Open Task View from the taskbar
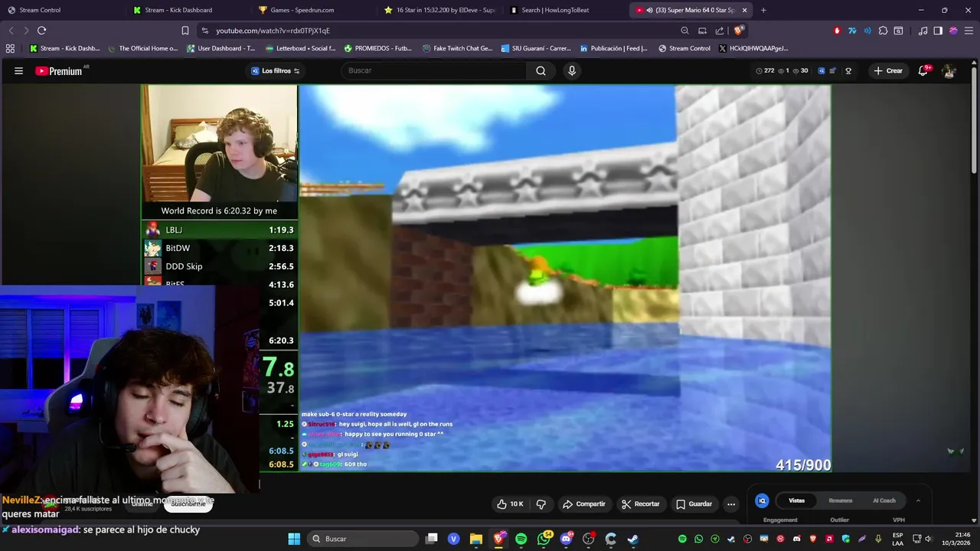This screenshot has height=551, width=980. (x=432, y=539)
